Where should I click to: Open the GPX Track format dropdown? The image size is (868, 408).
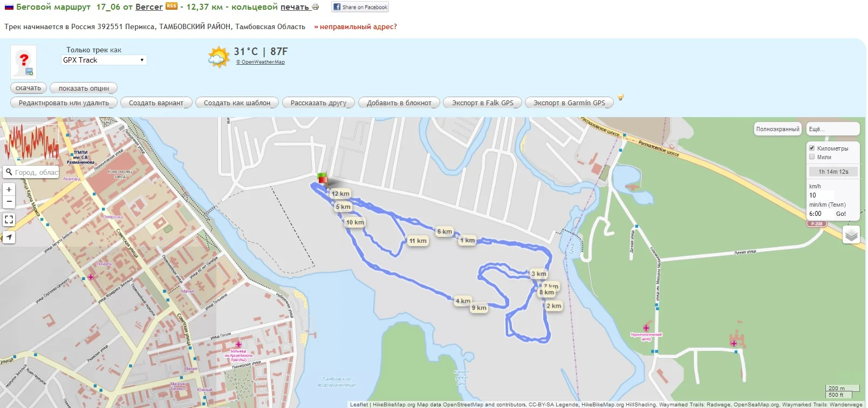104,60
